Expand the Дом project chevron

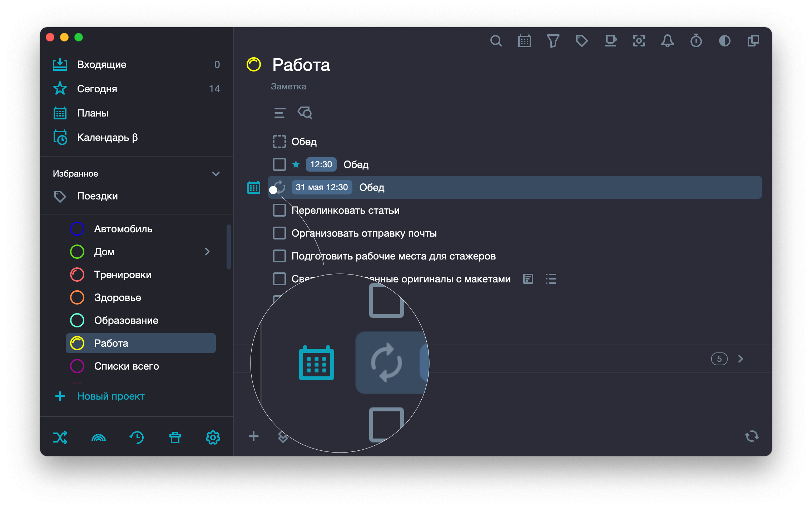207,252
